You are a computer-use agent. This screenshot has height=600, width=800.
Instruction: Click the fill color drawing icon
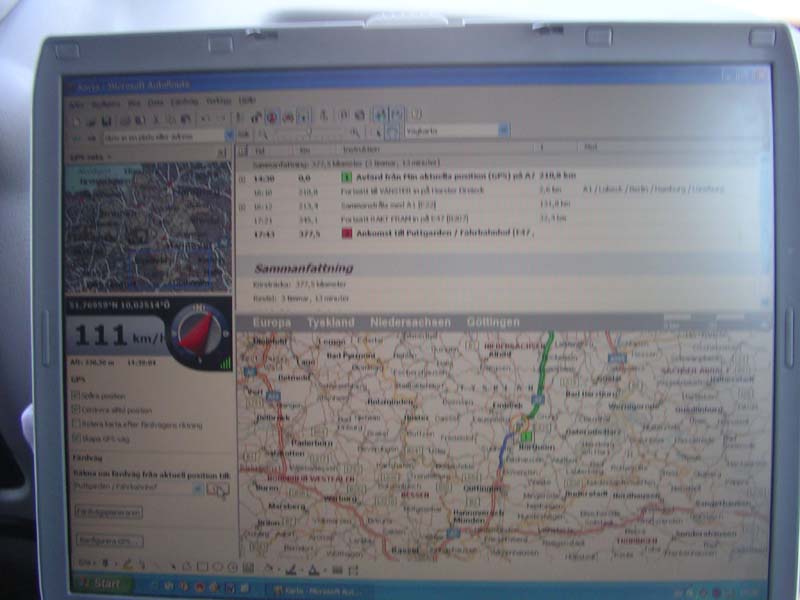point(269,568)
